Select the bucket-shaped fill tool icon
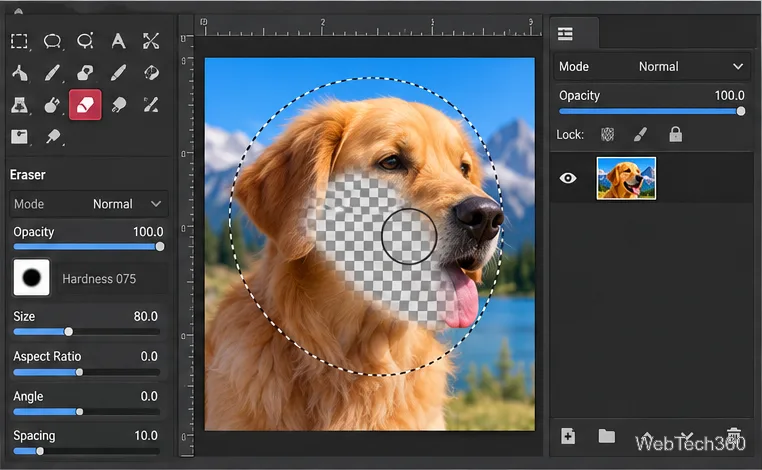The height and width of the screenshot is (470, 762). pos(85,73)
